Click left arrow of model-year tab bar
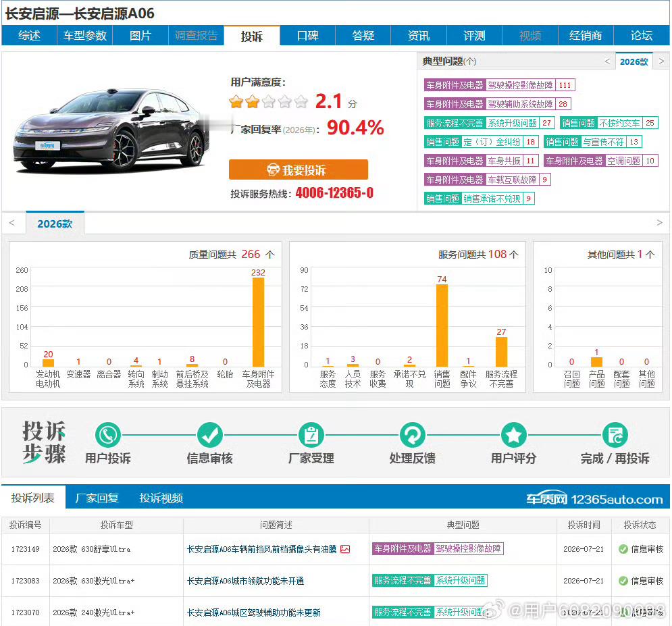672x626 pixels. tap(11, 223)
